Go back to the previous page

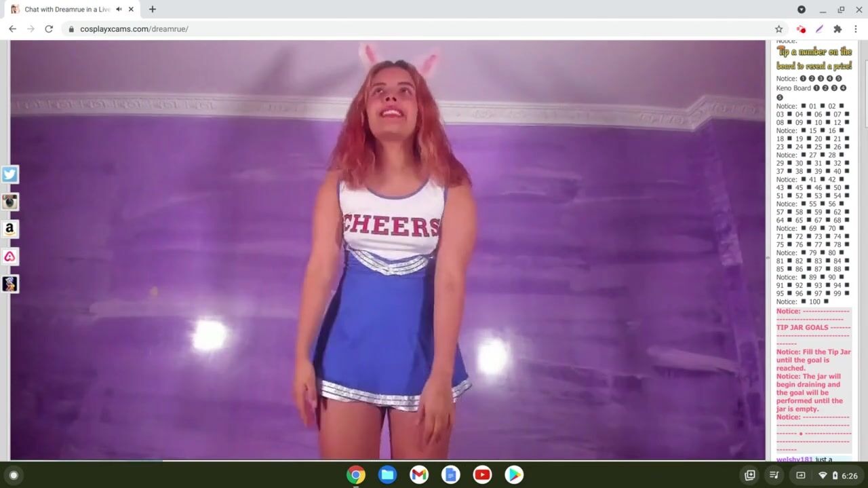tap(12, 29)
